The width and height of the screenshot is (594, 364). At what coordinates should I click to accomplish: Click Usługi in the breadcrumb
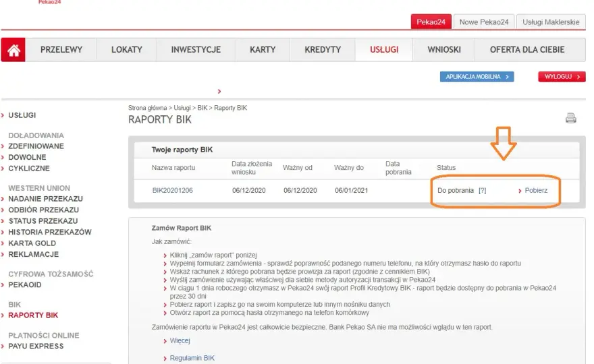(x=182, y=108)
